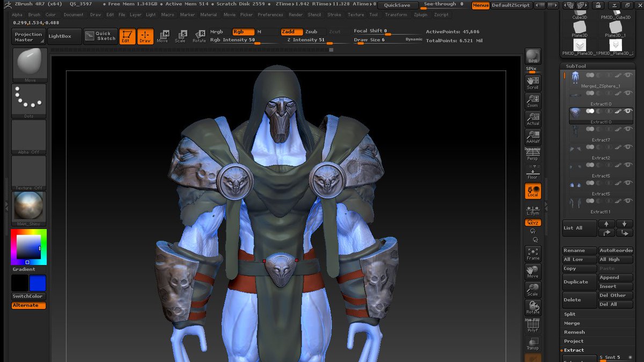
Task: Click the Frame mesh icon
Action: pyautogui.click(x=533, y=254)
